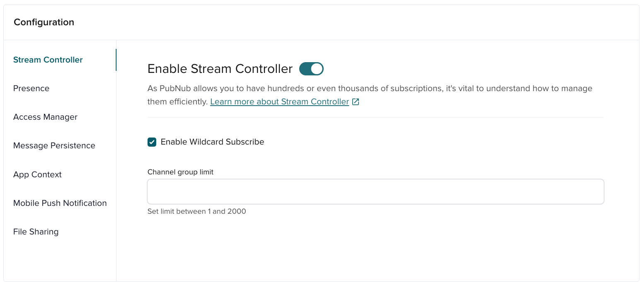
Task: Click inside the Channel group limit field
Action: [375, 191]
